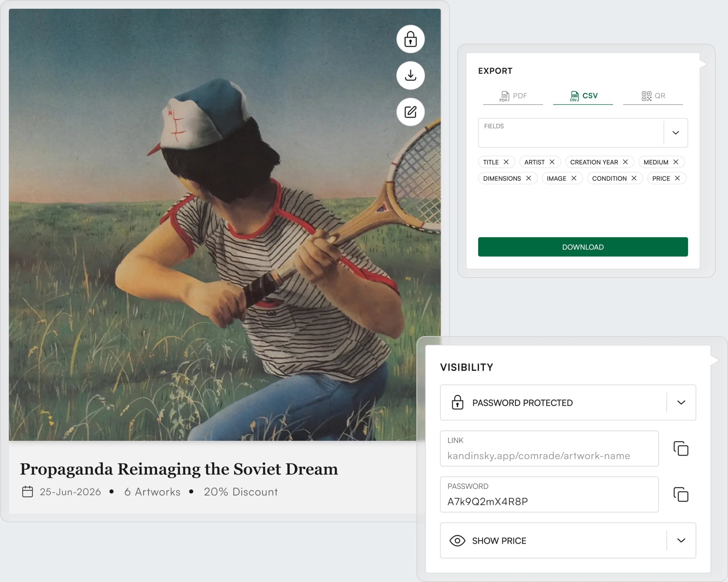Click the padlock icon in Password Protected field
This screenshot has height=582, width=728.
457,402
